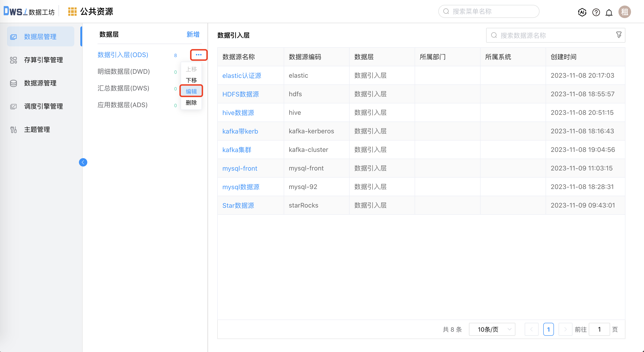The width and height of the screenshot is (644, 352).
Task: Open the AI assistant icon
Action: tap(582, 12)
